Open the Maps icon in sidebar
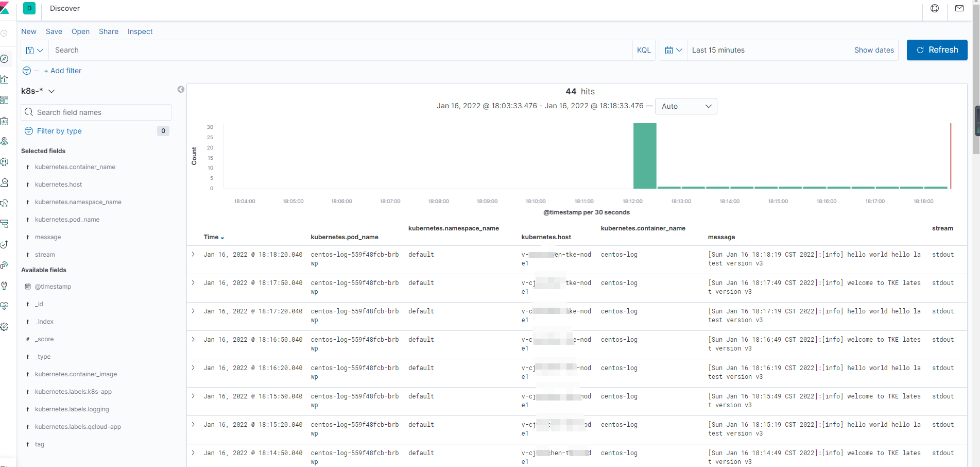The image size is (980, 467). click(x=5, y=141)
